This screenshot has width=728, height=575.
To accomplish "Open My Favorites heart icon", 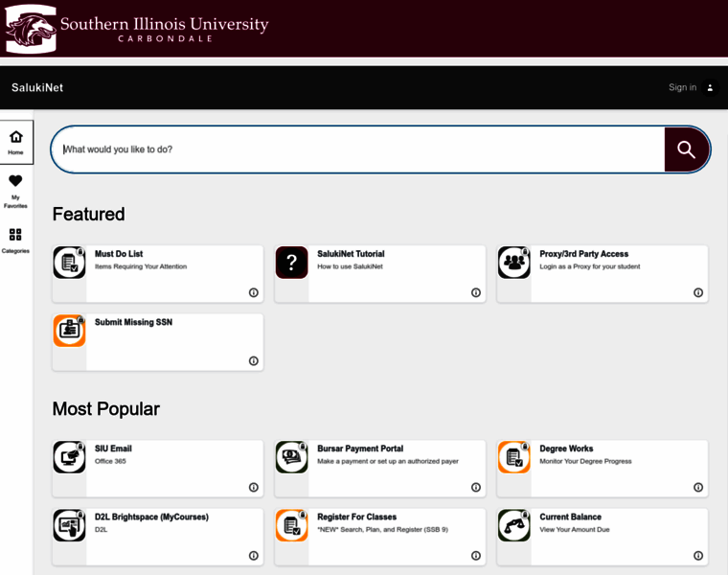I will (x=15, y=181).
